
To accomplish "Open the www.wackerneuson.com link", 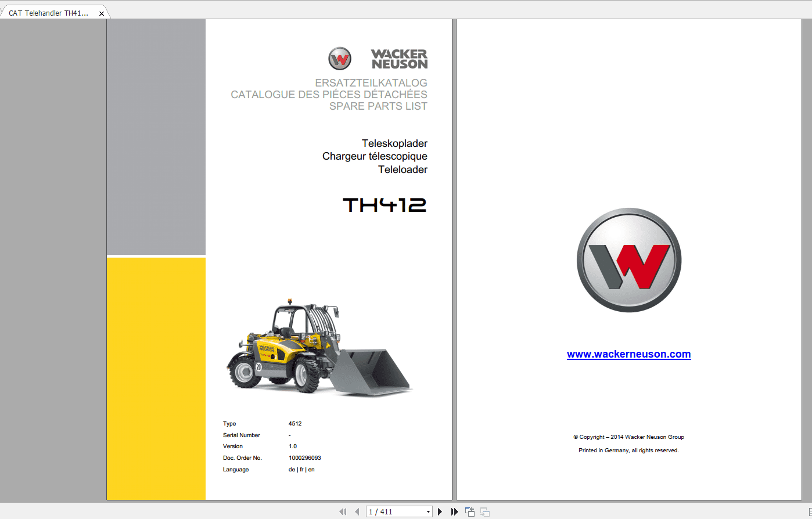I will (629, 354).
